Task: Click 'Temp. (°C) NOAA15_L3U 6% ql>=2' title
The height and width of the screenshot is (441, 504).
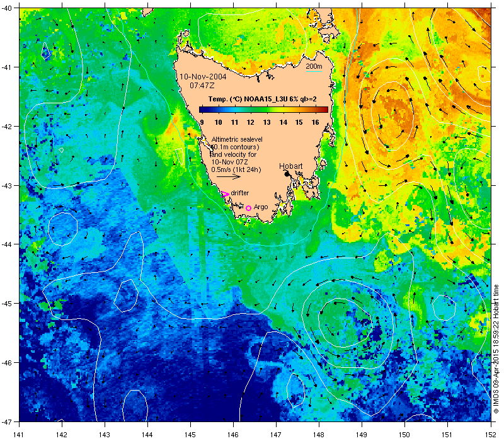Action: (262, 99)
